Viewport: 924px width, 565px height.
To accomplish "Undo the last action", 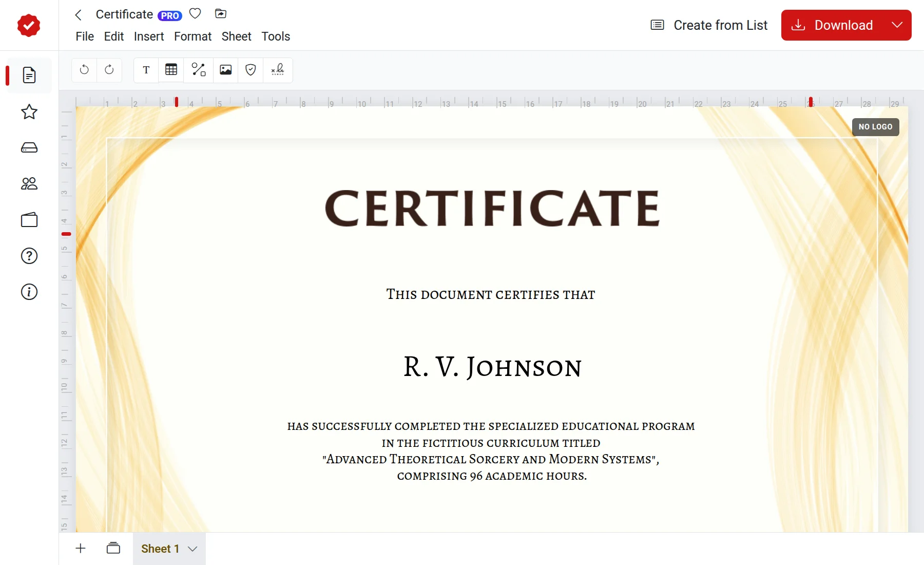I will (x=84, y=70).
